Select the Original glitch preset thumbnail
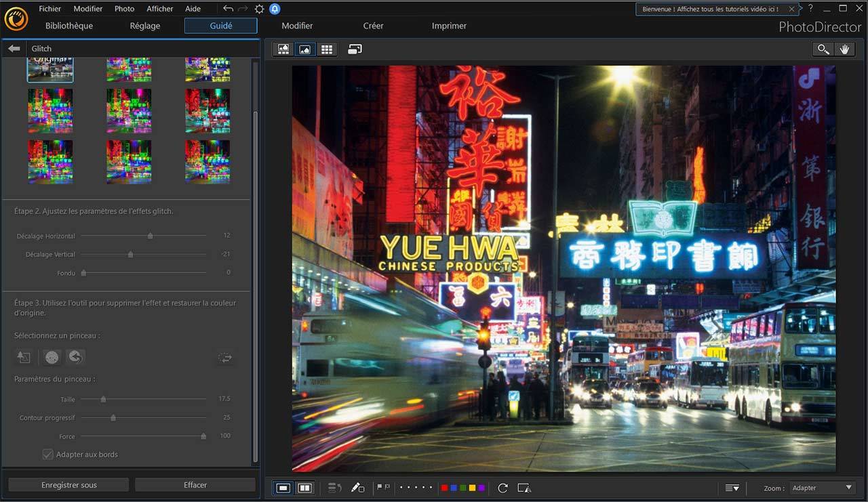This screenshot has height=502, width=868. pyautogui.click(x=50, y=69)
